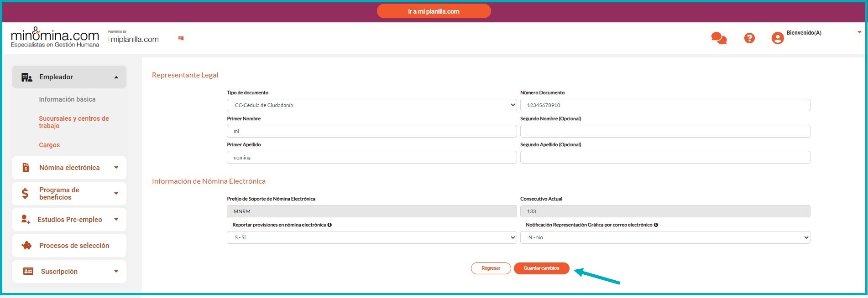The width and height of the screenshot is (868, 298).
Task: Click the help question mark icon
Action: click(749, 38)
